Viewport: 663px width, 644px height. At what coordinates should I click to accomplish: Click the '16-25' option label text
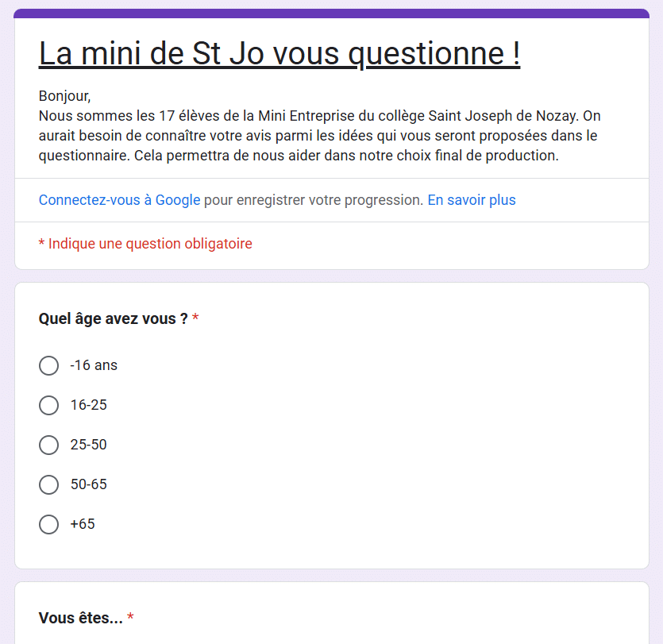88,405
